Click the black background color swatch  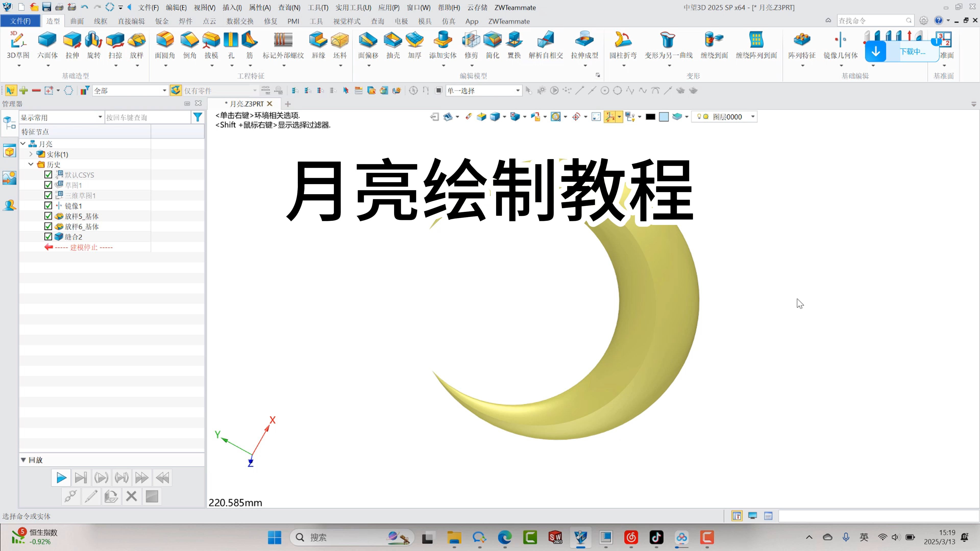[x=650, y=117]
